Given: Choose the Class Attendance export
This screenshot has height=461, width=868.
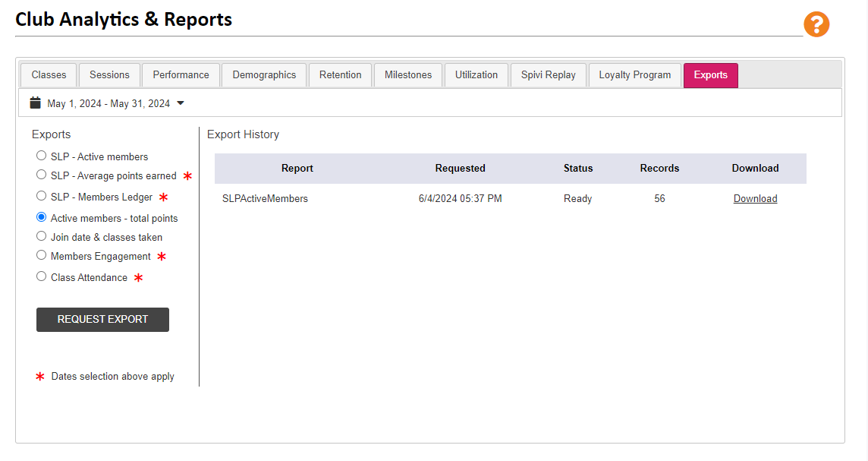Looking at the screenshot, I should tap(41, 276).
